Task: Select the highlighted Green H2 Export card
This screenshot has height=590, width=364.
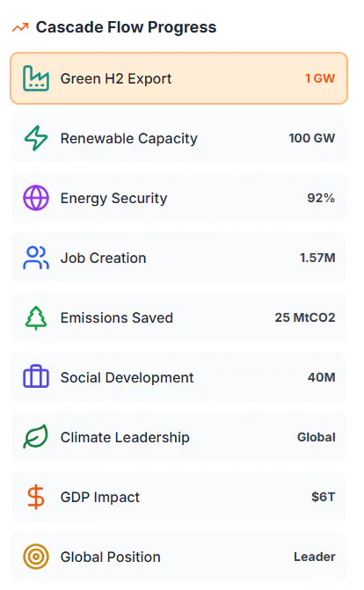Action: pyautogui.click(x=178, y=78)
